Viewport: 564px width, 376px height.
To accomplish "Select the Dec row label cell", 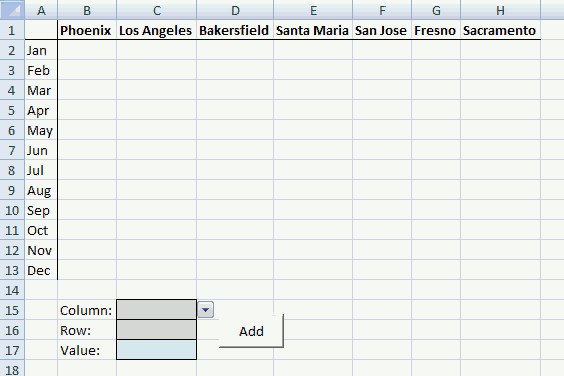I will (x=41, y=270).
